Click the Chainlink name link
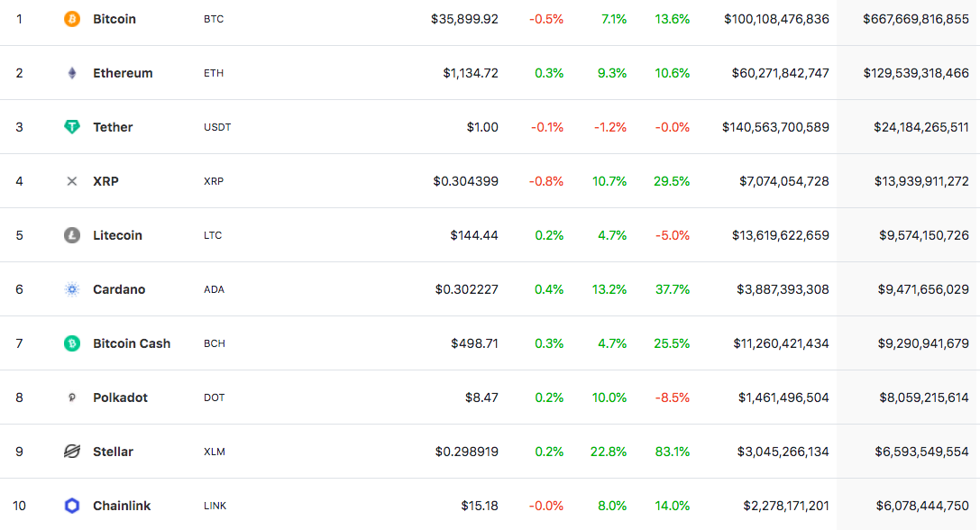This screenshot has height=530, width=980. 122,506
